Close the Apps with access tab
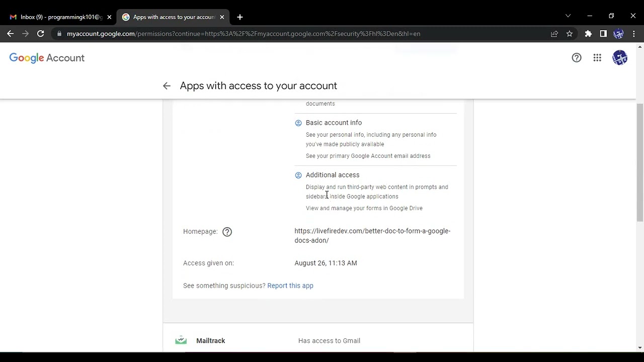This screenshot has width=644, height=362. 222,17
